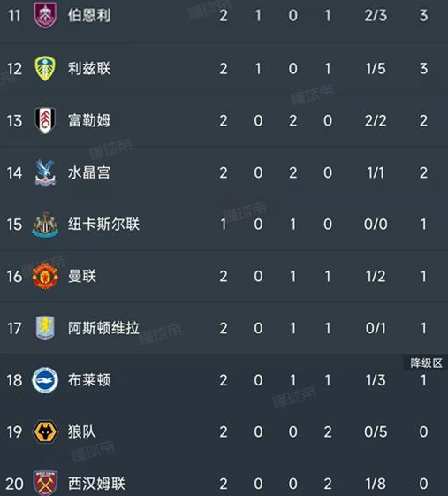The width and height of the screenshot is (448, 496).
Task: Open the Manchester United red crest
Action: pos(45,276)
